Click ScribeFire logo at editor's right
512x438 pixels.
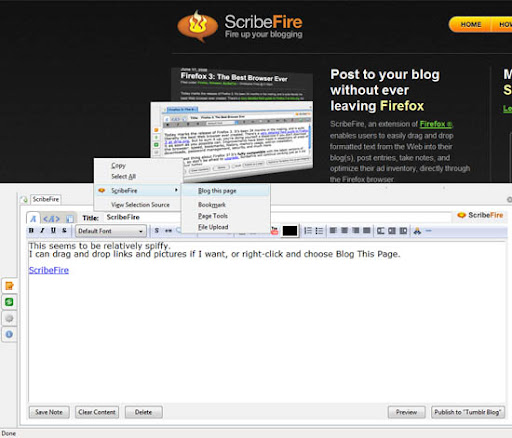(480, 215)
